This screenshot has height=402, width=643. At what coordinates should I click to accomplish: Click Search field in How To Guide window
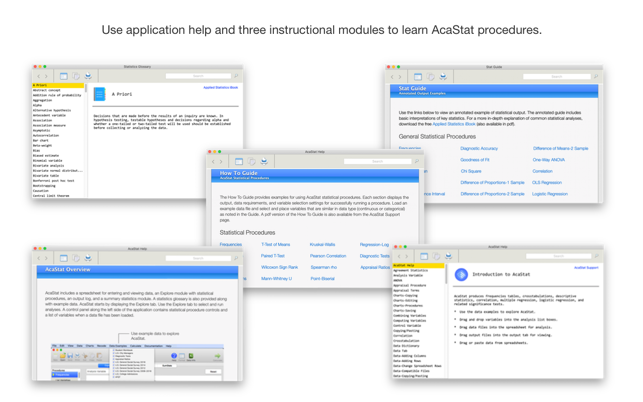coord(377,161)
